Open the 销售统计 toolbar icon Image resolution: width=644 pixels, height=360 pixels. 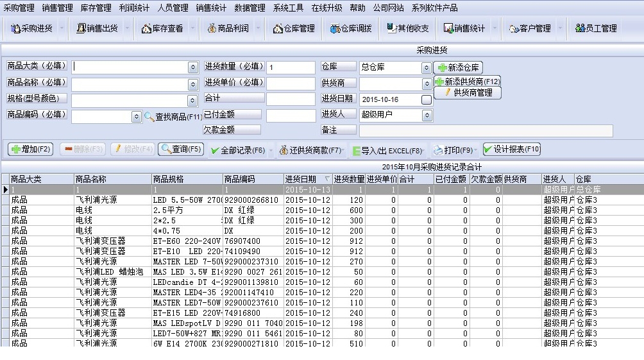464,28
